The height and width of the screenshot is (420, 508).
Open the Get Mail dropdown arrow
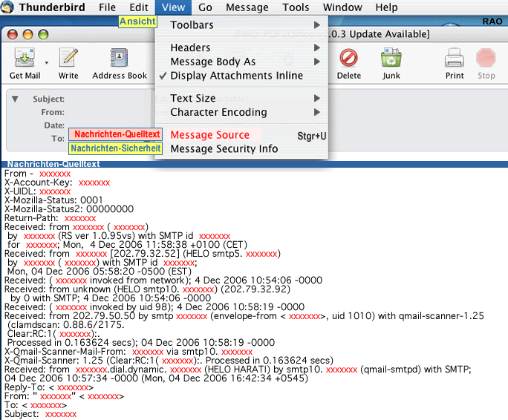(47, 62)
